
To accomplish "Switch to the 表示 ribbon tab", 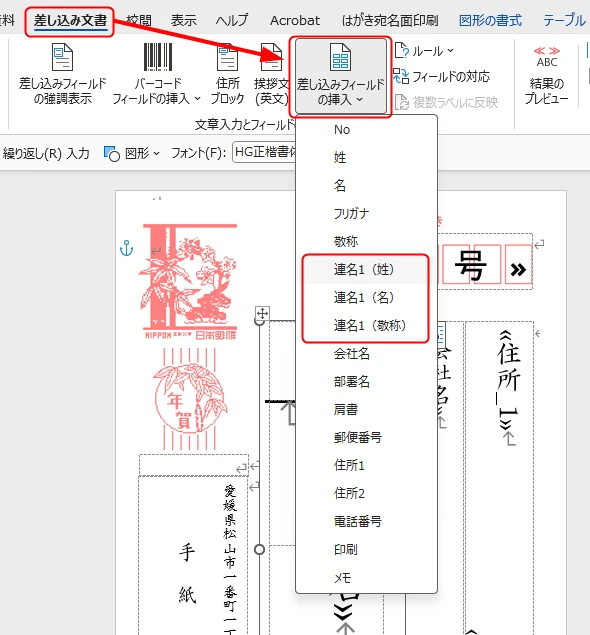I will click(x=183, y=20).
